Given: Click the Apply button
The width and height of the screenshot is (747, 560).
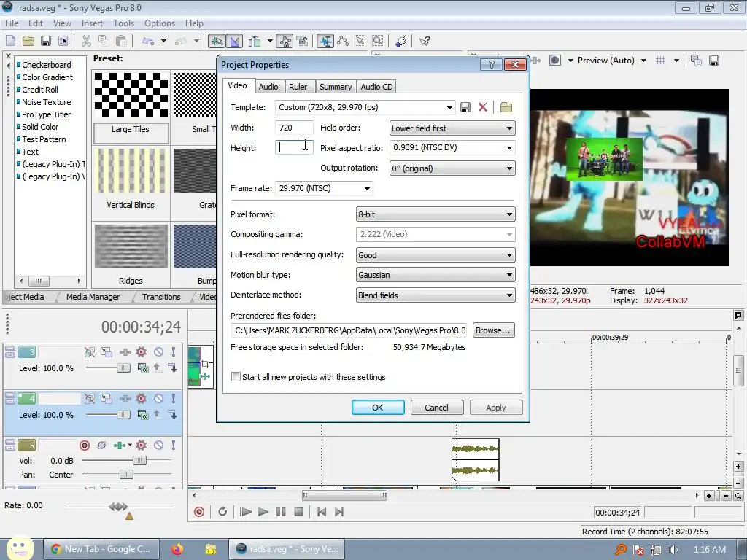Looking at the screenshot, I should click(496, 408).
